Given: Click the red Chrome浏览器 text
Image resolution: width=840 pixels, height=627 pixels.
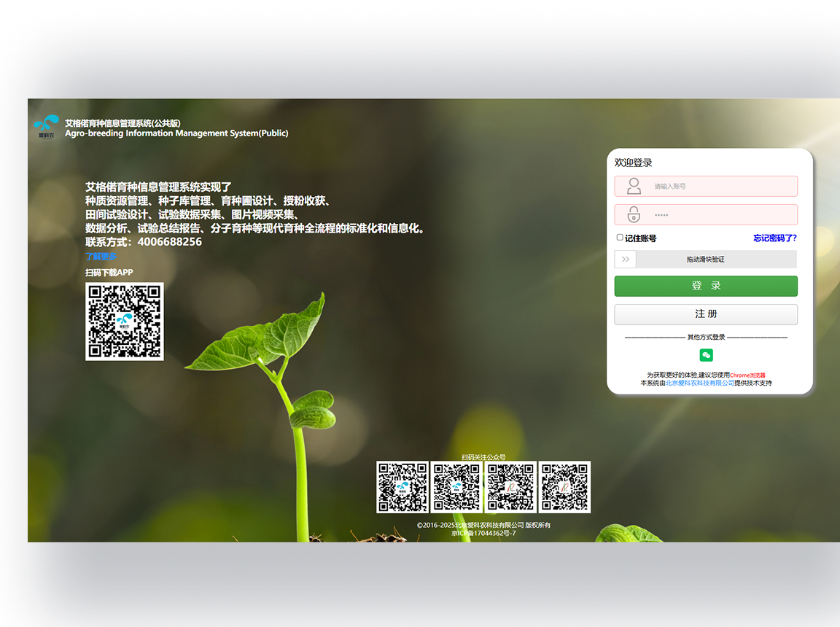Looking at the screenshot, I should click(747, 375).
